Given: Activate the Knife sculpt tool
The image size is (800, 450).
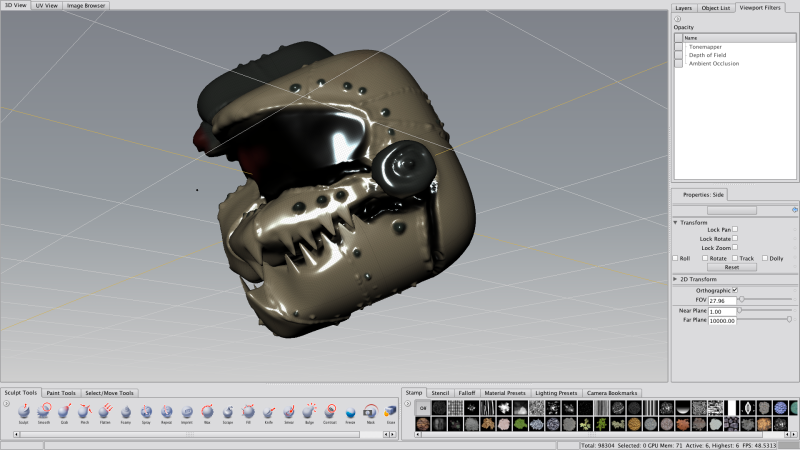Looking at the screenshot, I should coord(269,411).
